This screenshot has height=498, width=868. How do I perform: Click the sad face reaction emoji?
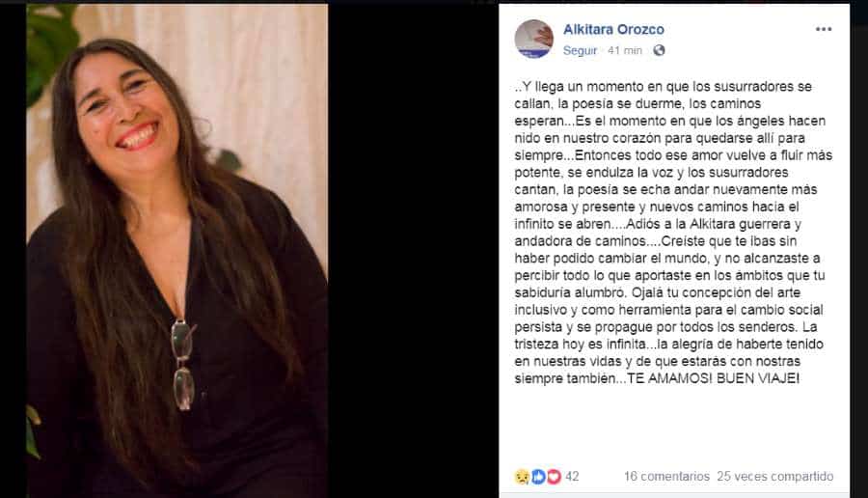(522, 477)
